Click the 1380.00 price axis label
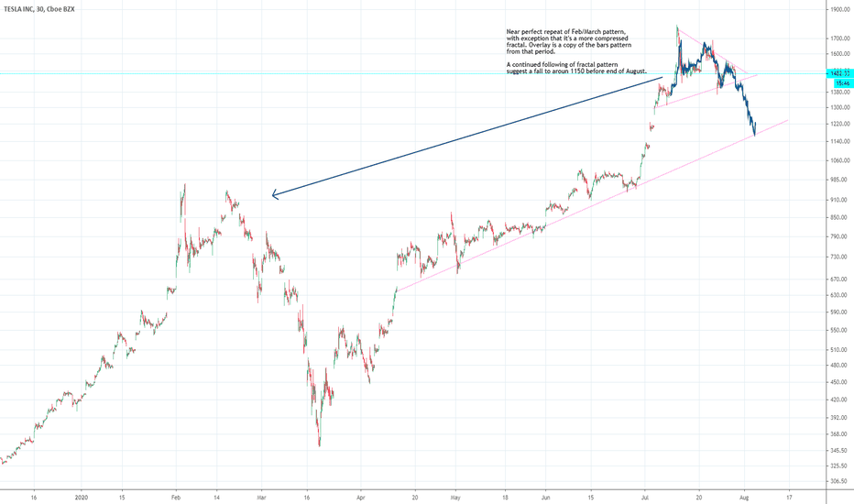 pyautogui.click(x=841, y=93)
